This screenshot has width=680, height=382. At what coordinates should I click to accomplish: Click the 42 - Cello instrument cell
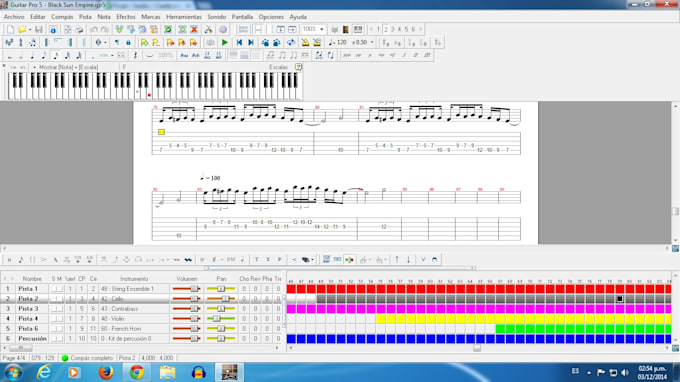tap(134, 299)
